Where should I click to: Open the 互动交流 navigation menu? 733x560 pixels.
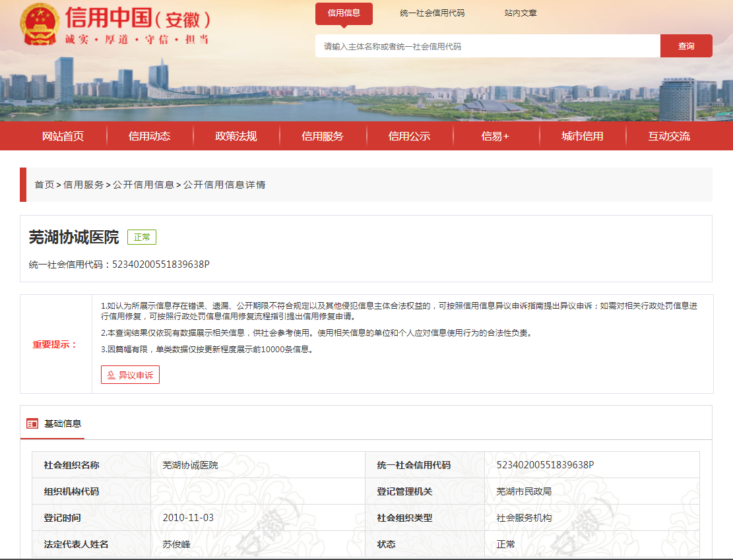point(669,136)
